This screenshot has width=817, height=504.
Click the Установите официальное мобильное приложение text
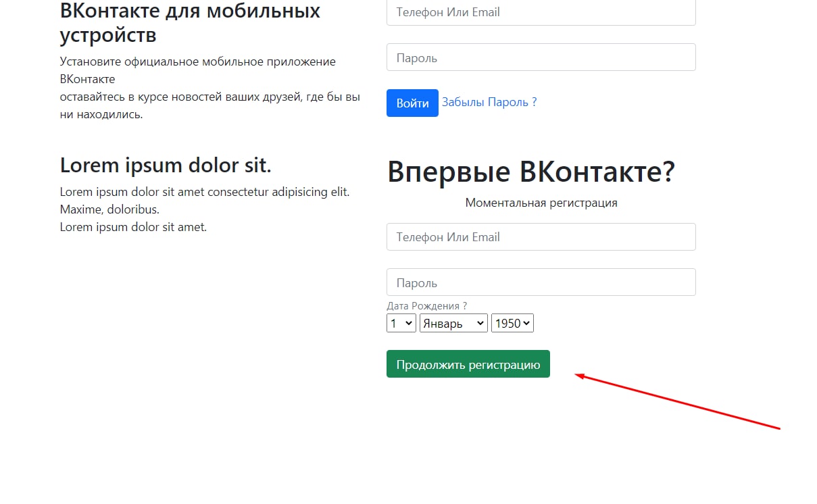(198, 61)
